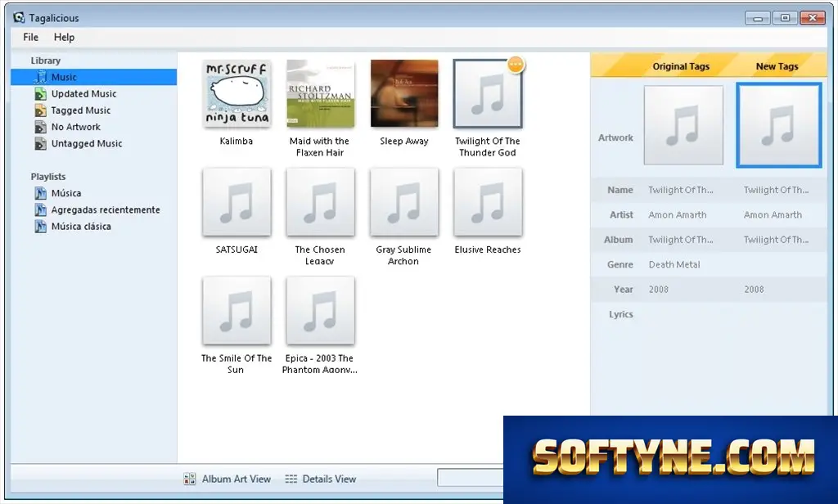The height and width of the screenshot is (504, 838).
Task: Open the Música playlist icon
Action: (x=41, y=193)
